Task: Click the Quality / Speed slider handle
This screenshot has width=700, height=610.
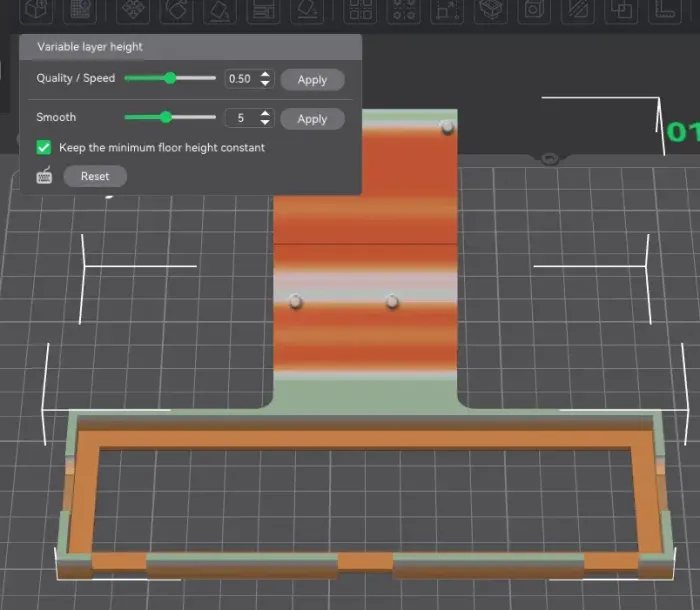Action: tap(170, 78)
